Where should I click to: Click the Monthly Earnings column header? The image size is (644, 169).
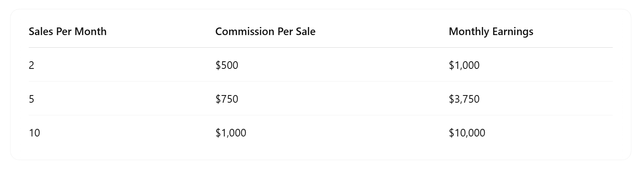pyautogui.click(x=491, y=32)
